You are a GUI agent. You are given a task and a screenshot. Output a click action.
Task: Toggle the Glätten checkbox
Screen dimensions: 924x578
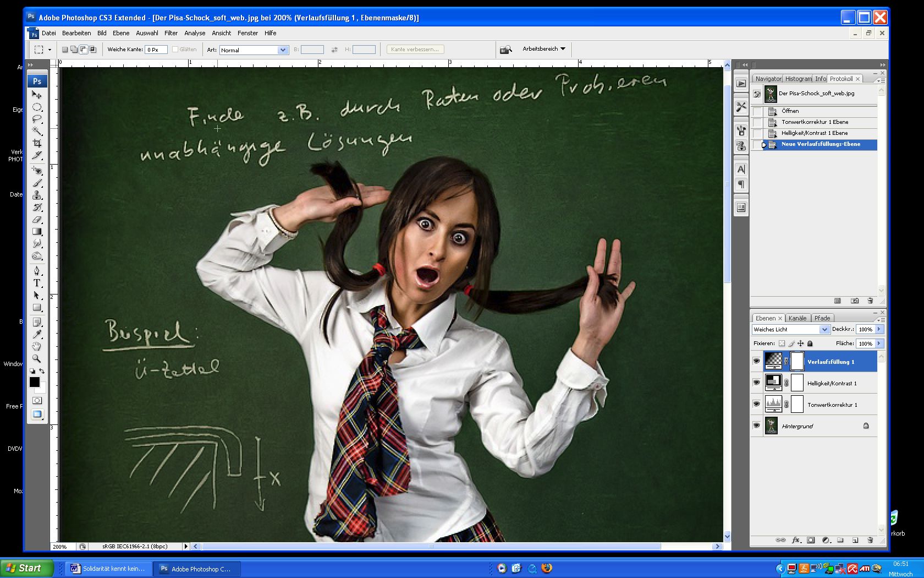point(175,49)
